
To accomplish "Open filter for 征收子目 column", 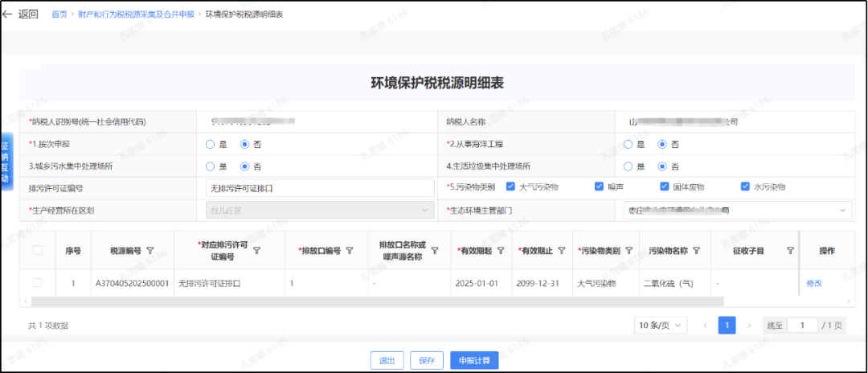I will 791,251.
